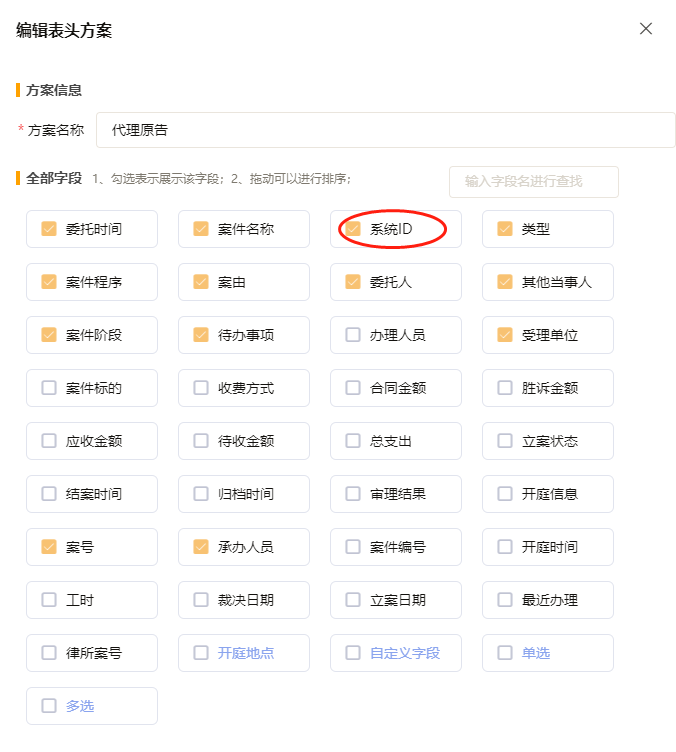
Task: Uncheck the 承办人员 checkbox
Action: (x=201, y=547)
